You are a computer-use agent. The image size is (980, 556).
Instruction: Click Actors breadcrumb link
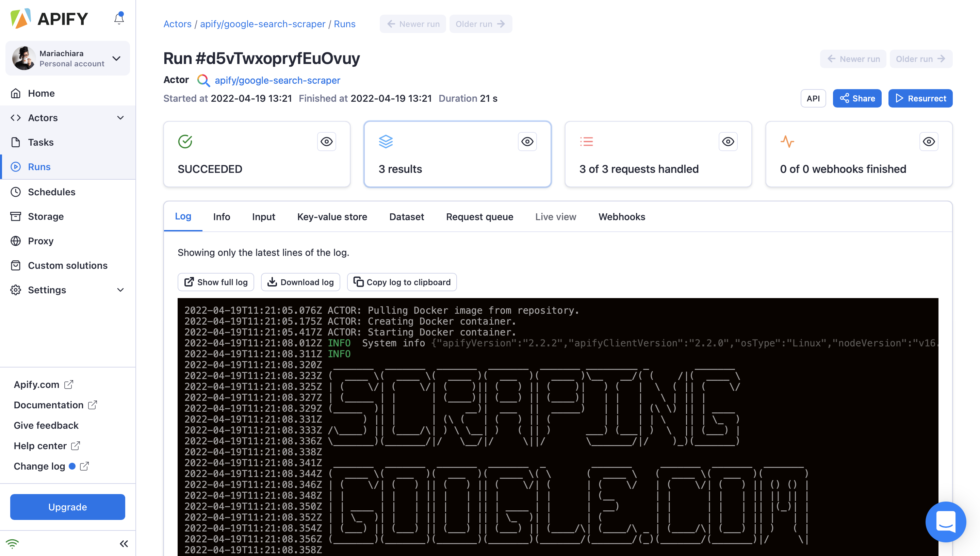tap(177, 24)
